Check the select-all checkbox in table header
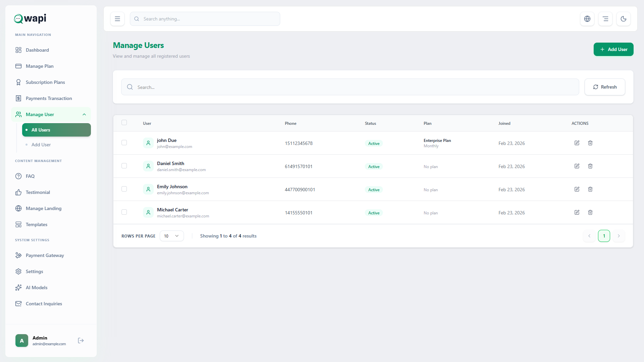The image size is (644, 362). coord(124,123)
